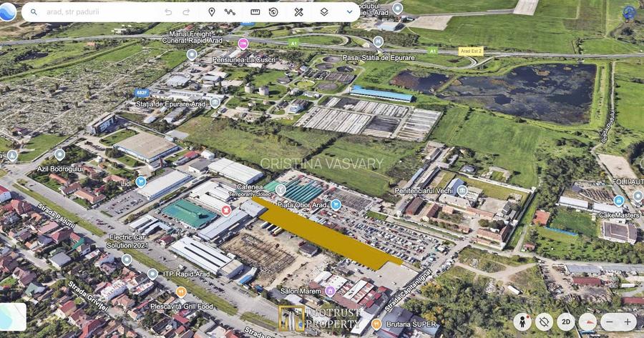Open the historical imagery tool
The width and height of the screenshot is (644, 338).
(273, 12)
